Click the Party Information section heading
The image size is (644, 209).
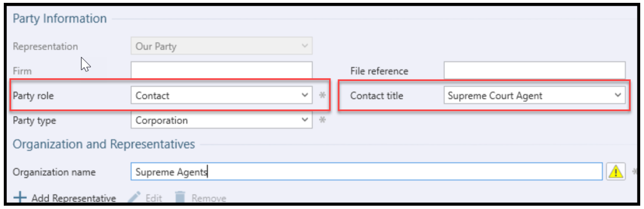tap(60, 19)
